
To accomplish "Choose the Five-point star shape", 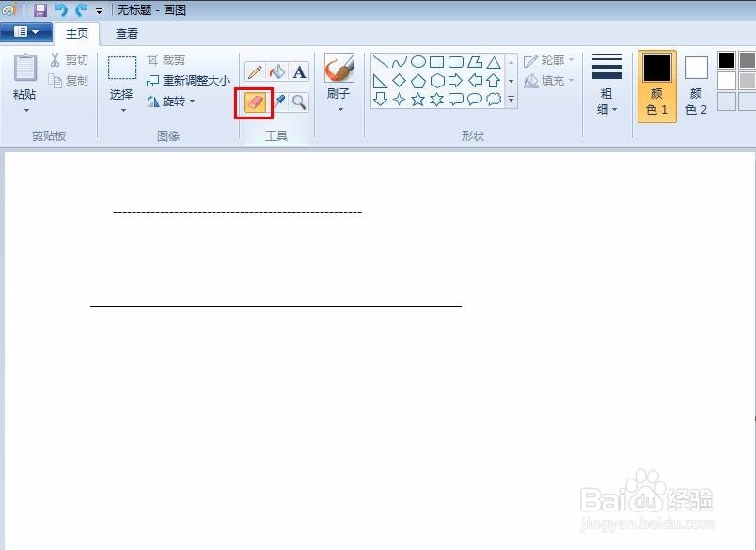I will (418, 100).
